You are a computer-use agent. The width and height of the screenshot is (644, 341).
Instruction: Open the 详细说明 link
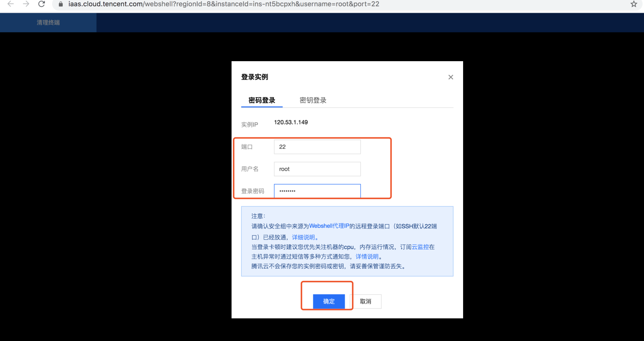303,237
